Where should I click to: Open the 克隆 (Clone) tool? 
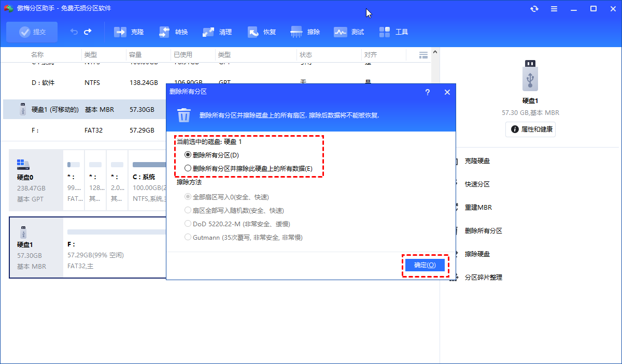[128, 32]
